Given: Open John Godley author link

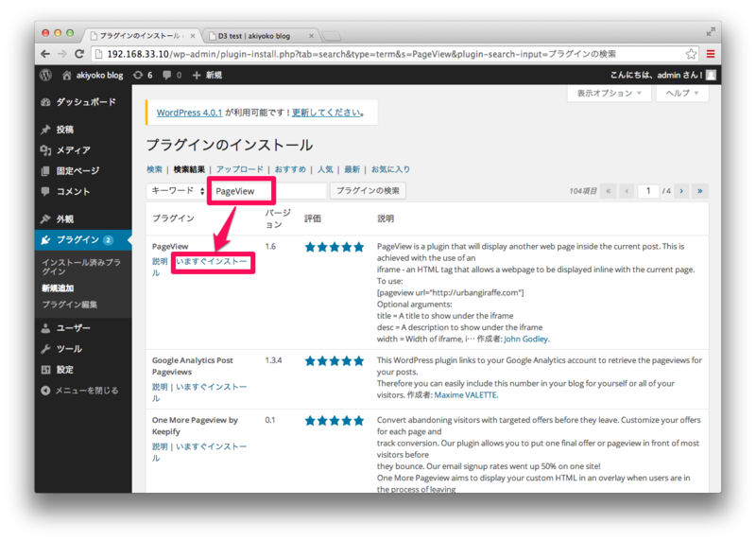Looking at the screenshot, I should pyautogui.click(x=526, y=339).
